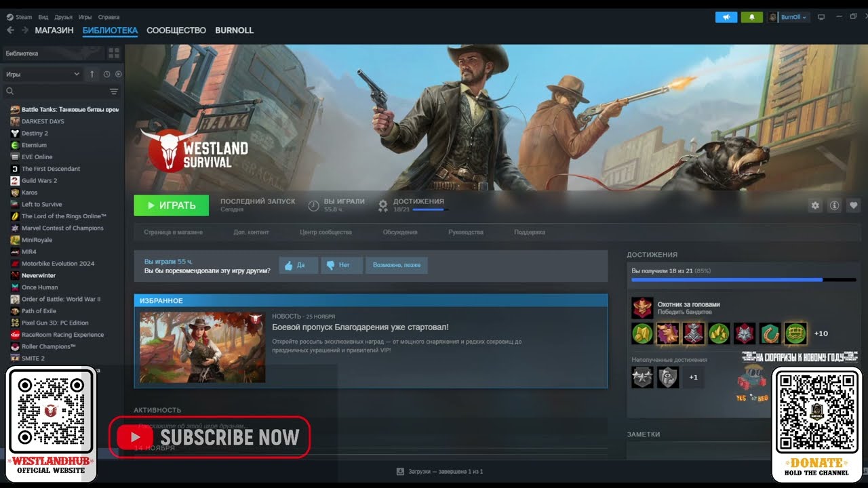Choose Возможно, позже option
Viewport: 868px width, 488px height.
coord(397,265)
